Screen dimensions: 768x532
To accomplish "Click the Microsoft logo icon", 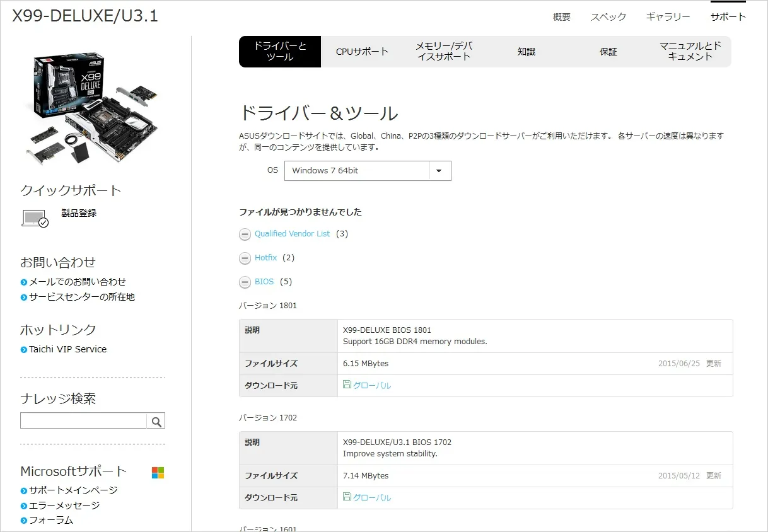I will (158, 473).
